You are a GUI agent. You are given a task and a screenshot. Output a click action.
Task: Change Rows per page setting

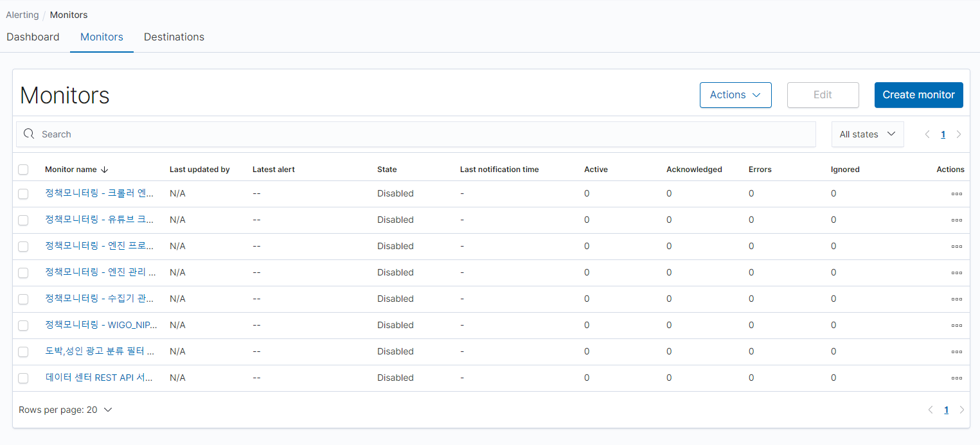pyautogui.click(x=66, y=410)
